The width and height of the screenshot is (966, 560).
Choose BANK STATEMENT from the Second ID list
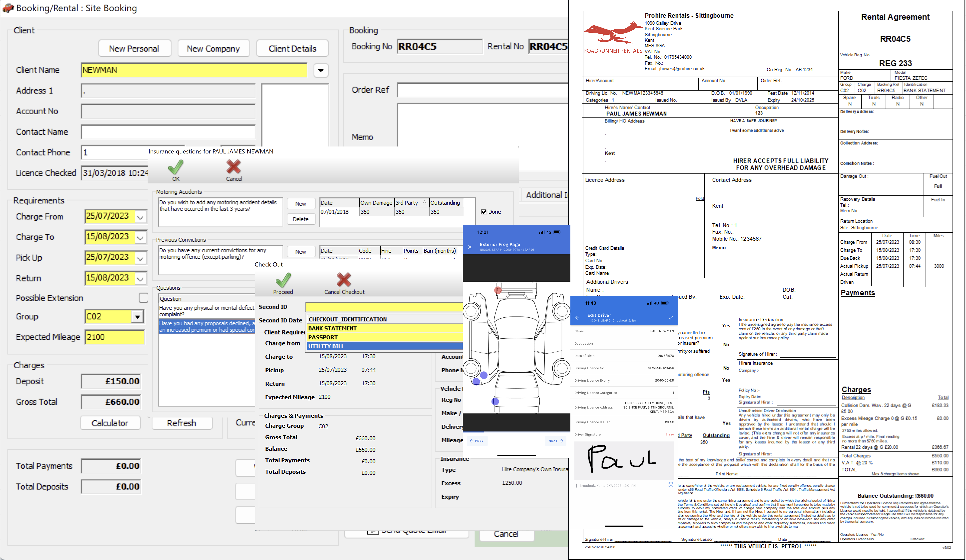coord(385,328)
